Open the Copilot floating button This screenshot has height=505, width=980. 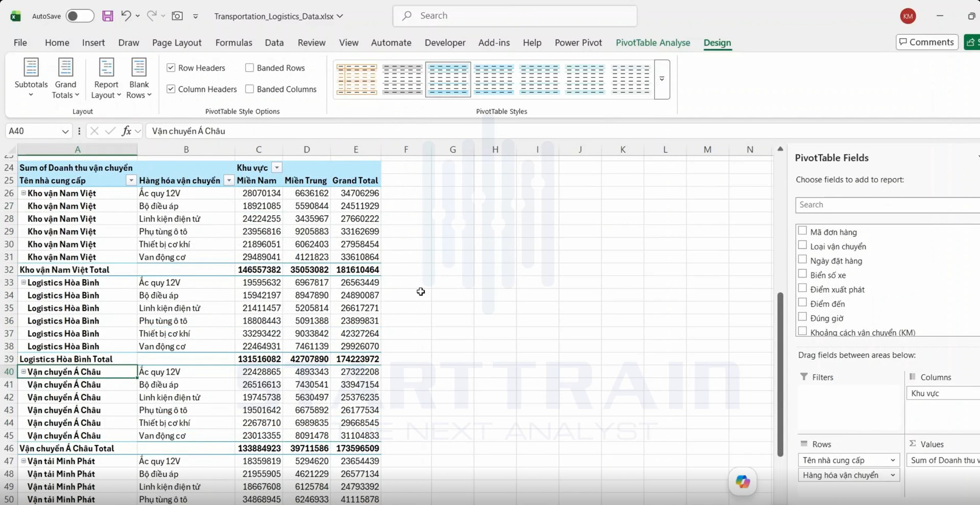click(x=743, y=481)
